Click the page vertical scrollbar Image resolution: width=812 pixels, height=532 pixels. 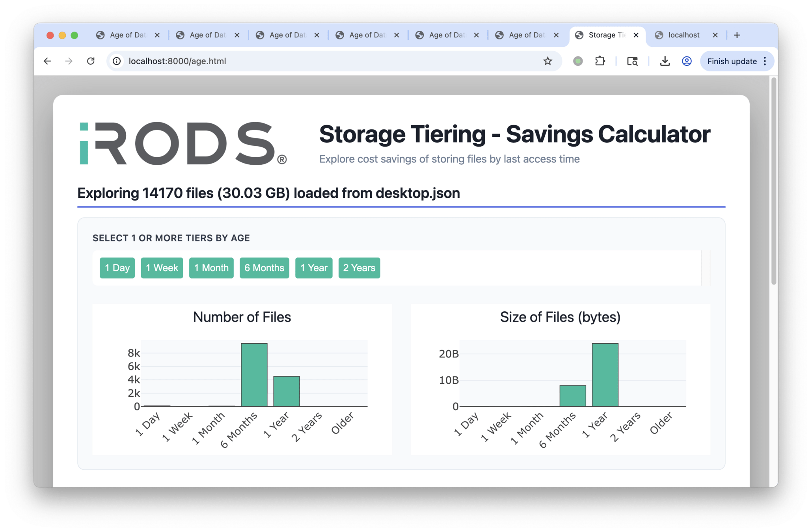[x=773, y=181]
